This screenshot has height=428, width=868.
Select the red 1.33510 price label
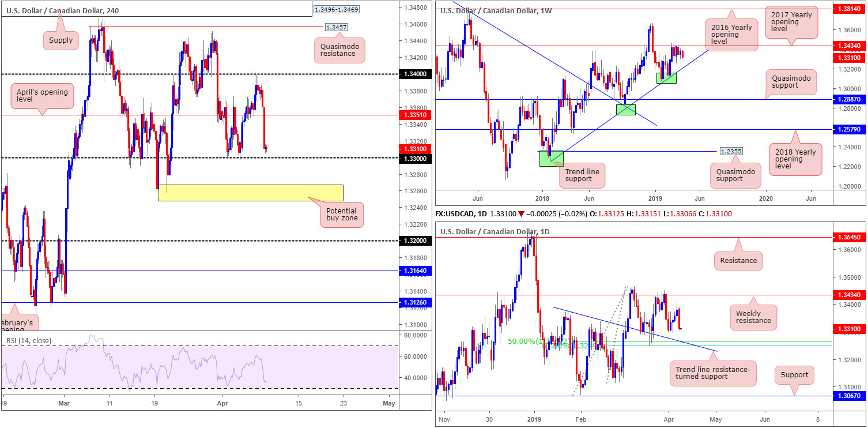click(x=414, y=115)
